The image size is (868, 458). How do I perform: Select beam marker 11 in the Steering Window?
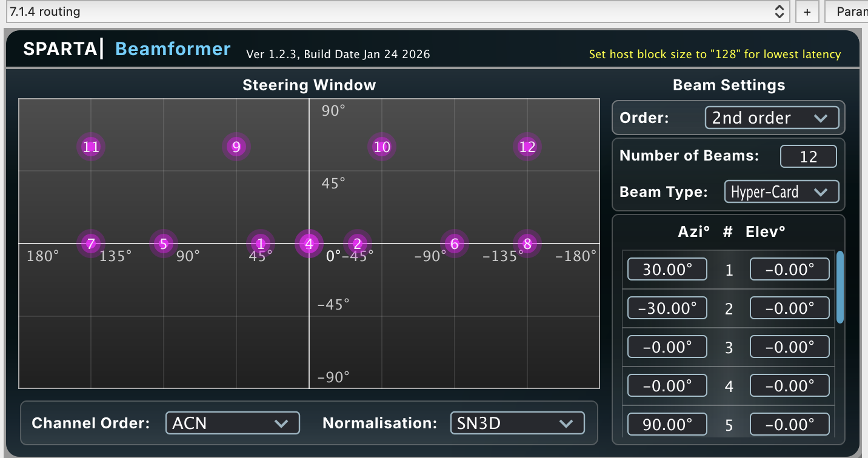pyautogui.click(x=91, y=147)
